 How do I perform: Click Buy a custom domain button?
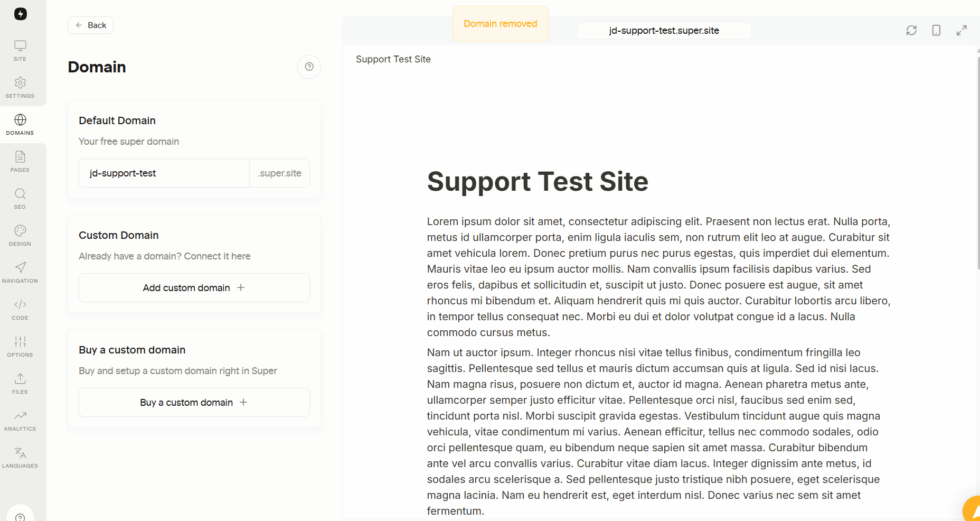point(194,403)
